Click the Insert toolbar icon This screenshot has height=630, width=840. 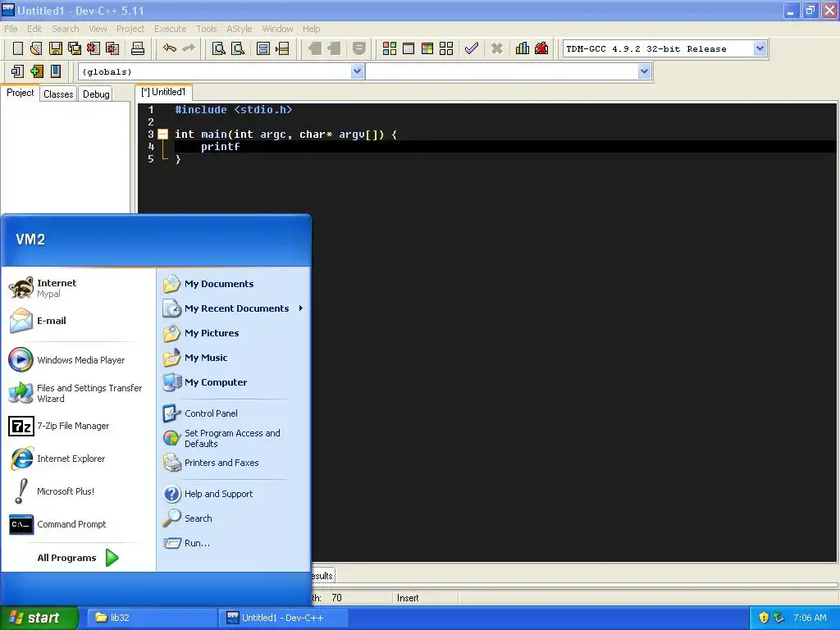pos(17,71)
